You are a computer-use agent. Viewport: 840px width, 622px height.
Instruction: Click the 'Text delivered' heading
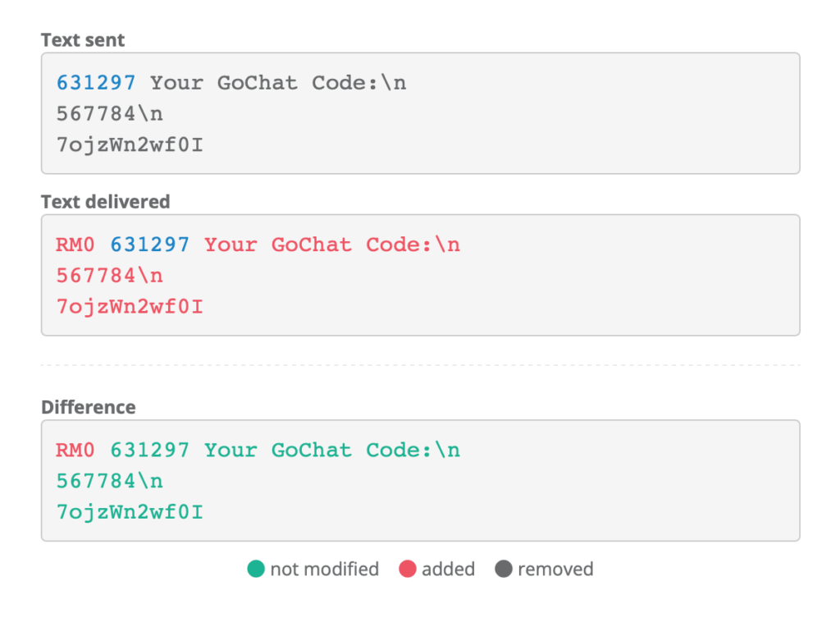pyautogui.click(x=105, y=201)
